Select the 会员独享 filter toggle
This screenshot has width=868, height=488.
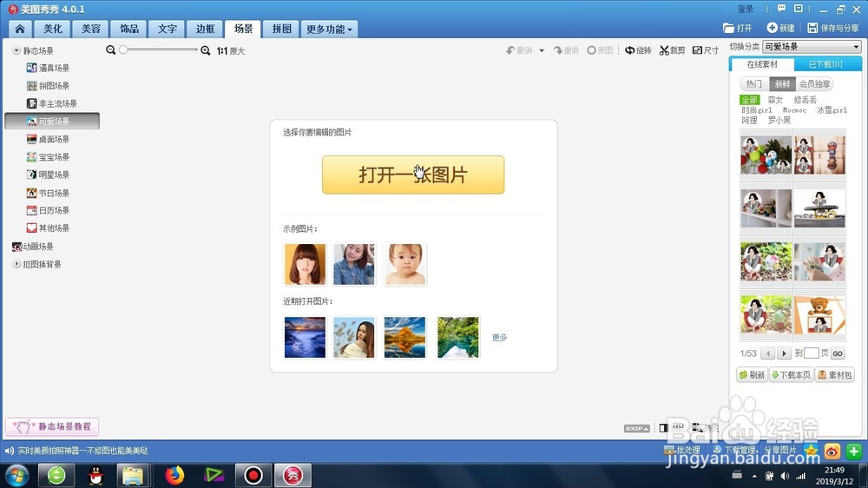814,84
